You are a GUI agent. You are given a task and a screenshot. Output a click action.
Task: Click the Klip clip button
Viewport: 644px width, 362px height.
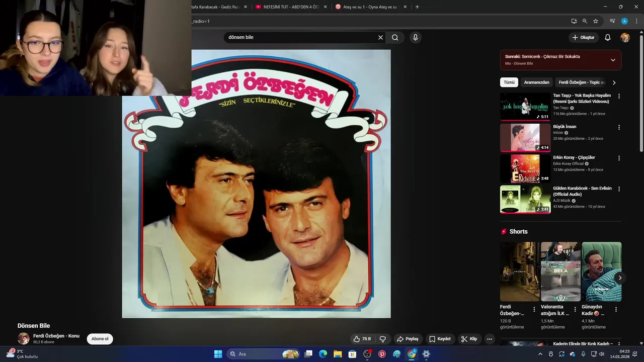click(x=469, y=339)
